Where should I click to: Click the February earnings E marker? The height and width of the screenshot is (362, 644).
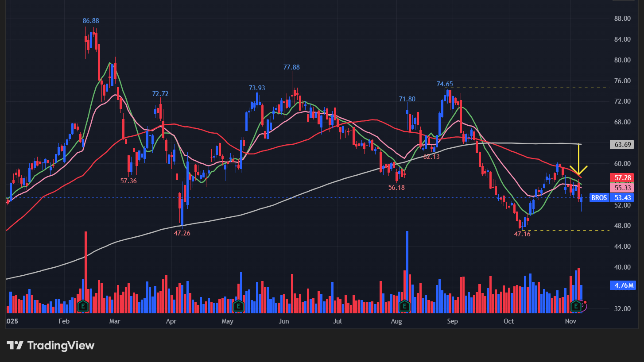(x=82, y=305)
